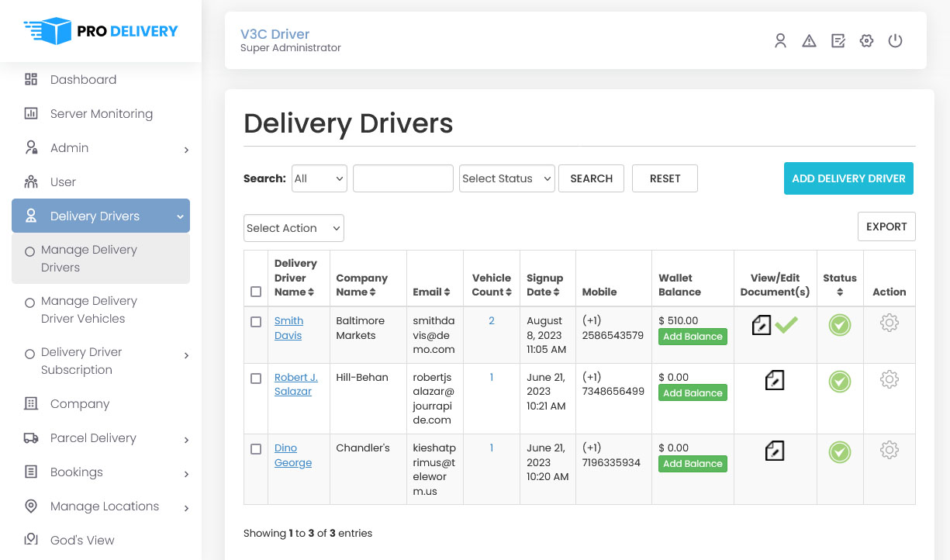Screen dimensions: 950x560
Task: Open the search field type 'All' dropdown
Action: [x=319, y=178]
